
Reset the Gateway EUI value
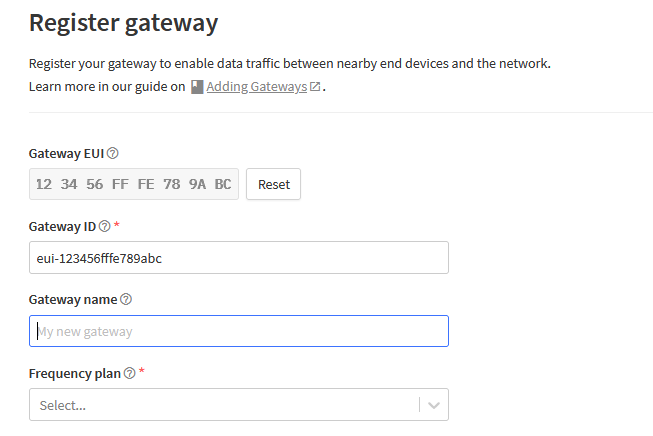tap(273, 184)
